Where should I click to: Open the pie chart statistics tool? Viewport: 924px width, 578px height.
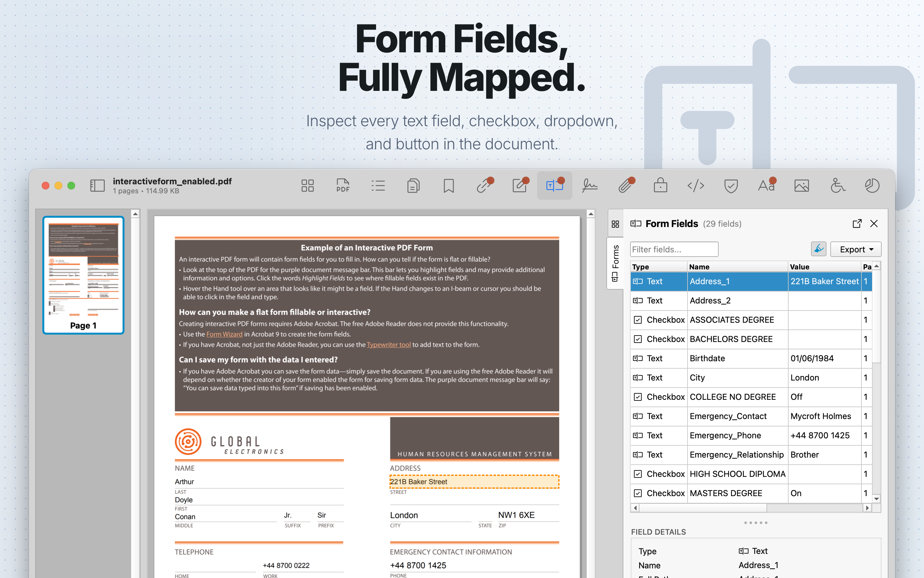872,186
